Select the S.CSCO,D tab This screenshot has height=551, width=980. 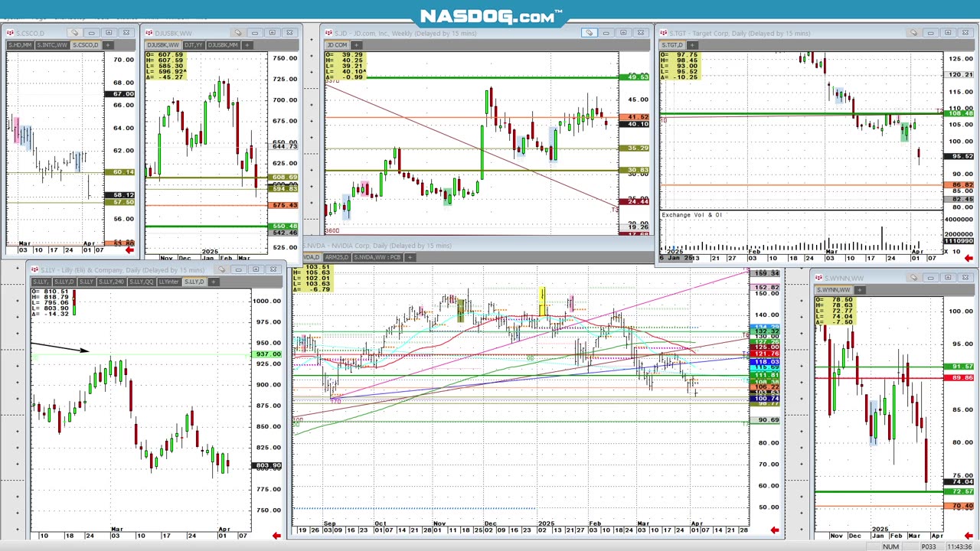[x=86, y=45]
